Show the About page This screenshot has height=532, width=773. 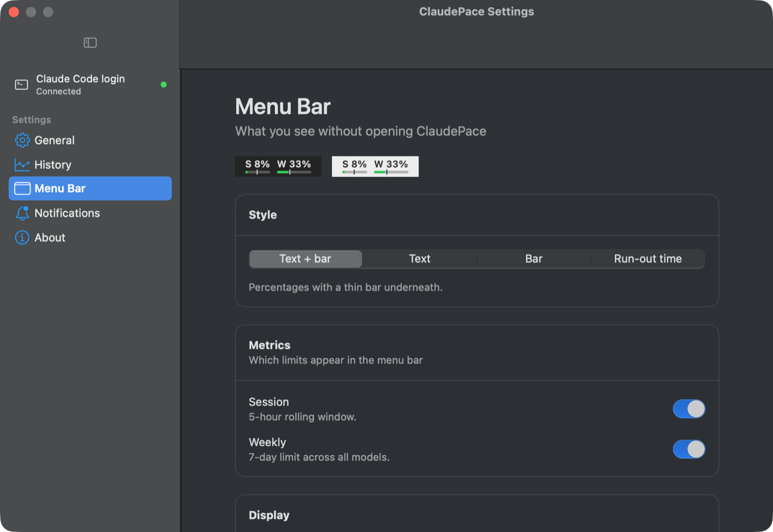coord(90,237)
